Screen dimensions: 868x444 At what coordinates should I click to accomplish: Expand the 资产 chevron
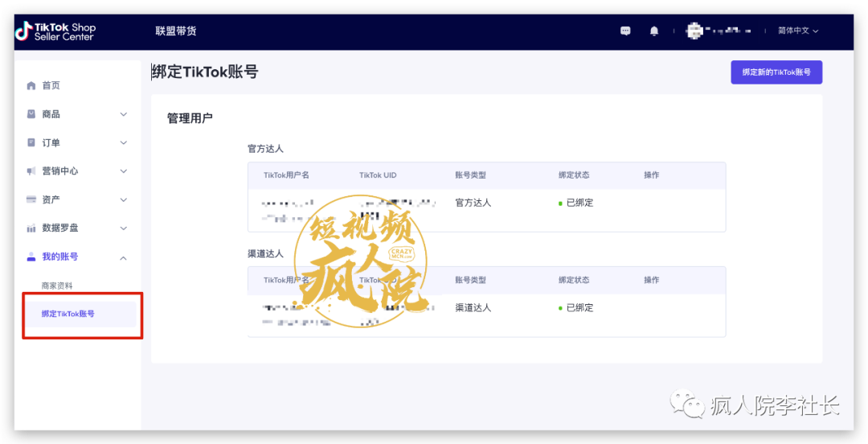click(x=124, y=199)
